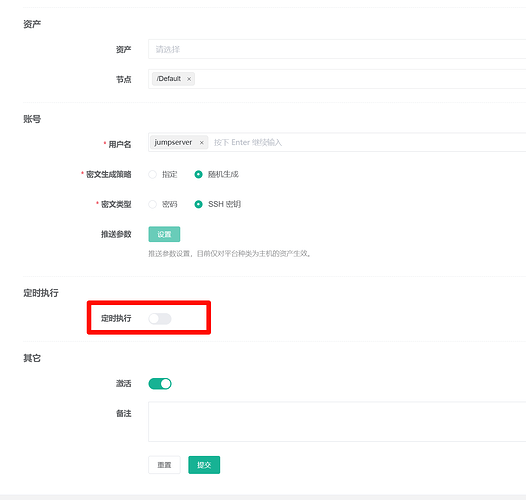Enable the 定时执行 toggle switch
526x500 pixels.
160,318
